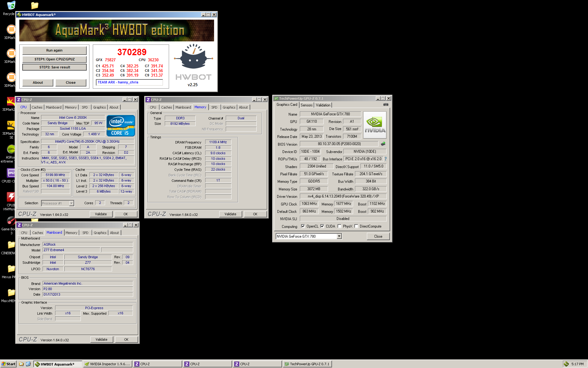The height and width of the screenshot is (368, 588).
Task: Open the MaxxMEM folder icon
Action: tap(11, 293)
